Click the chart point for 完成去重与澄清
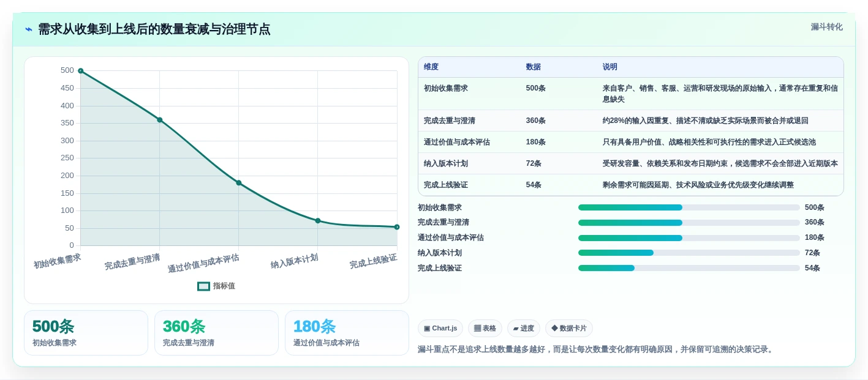868x380 pixels. pyautogui.click(x=159, y=120)
